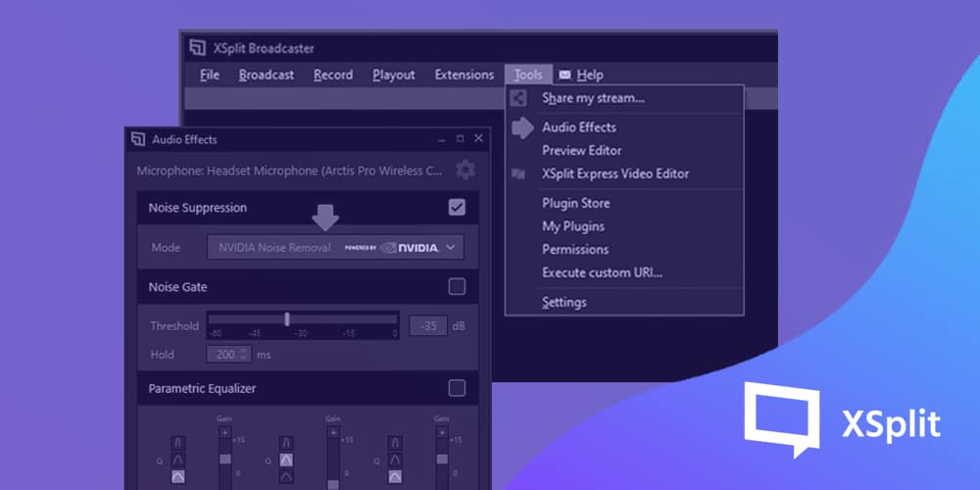The width and height of the screenshot is (980, 490).
Task: Click the Hold milliseconds stepper arrows
Action: coord(244,355)
